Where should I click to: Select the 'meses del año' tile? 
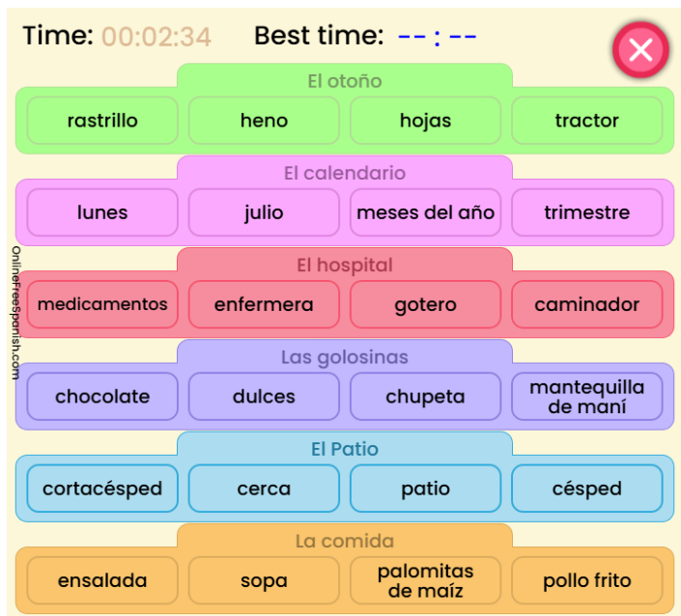[x=425, y=212]
